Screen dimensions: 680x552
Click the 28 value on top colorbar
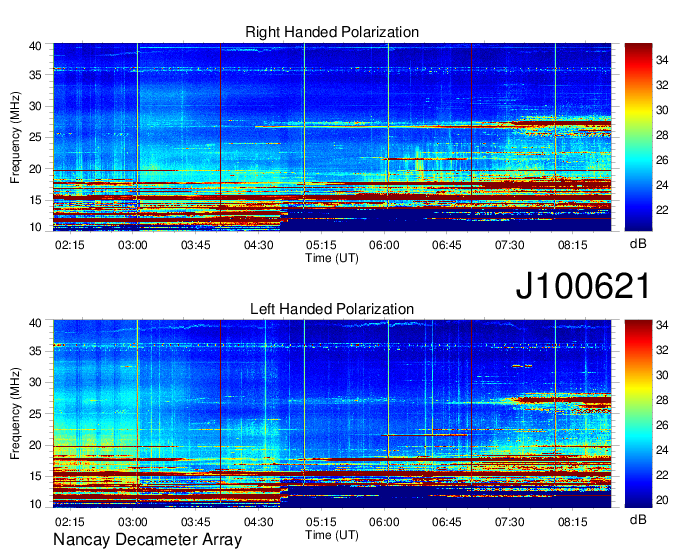pyautogui.click(x=662, y=135)
